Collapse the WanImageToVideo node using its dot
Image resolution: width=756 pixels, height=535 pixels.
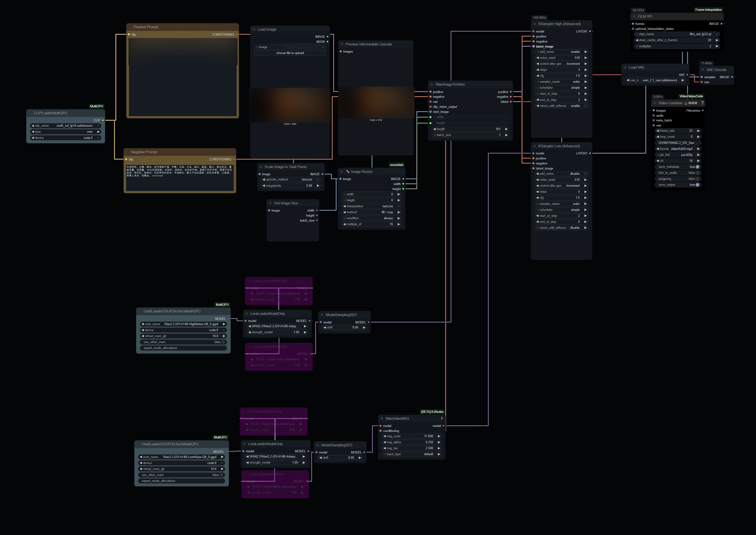point(432,84)
